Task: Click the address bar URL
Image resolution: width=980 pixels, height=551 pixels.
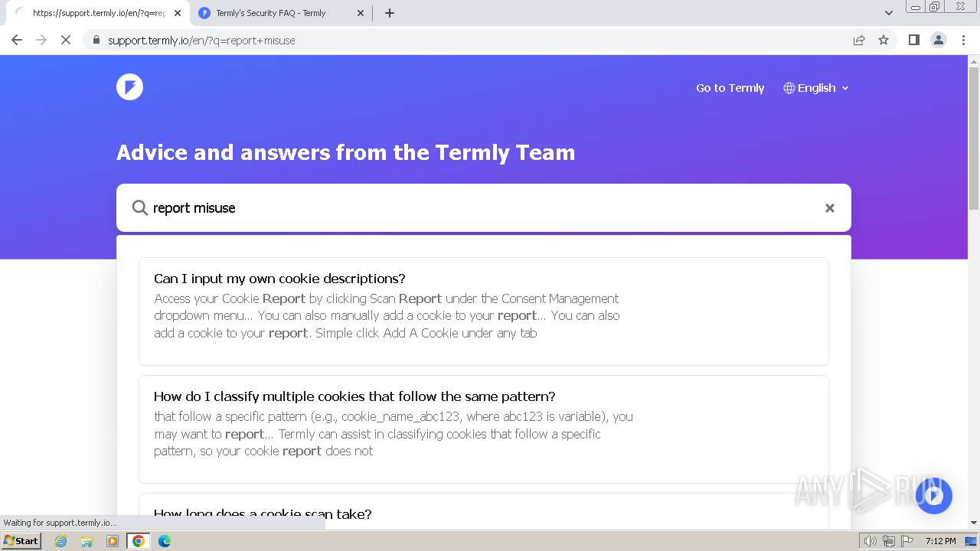Action: point(201,41)
